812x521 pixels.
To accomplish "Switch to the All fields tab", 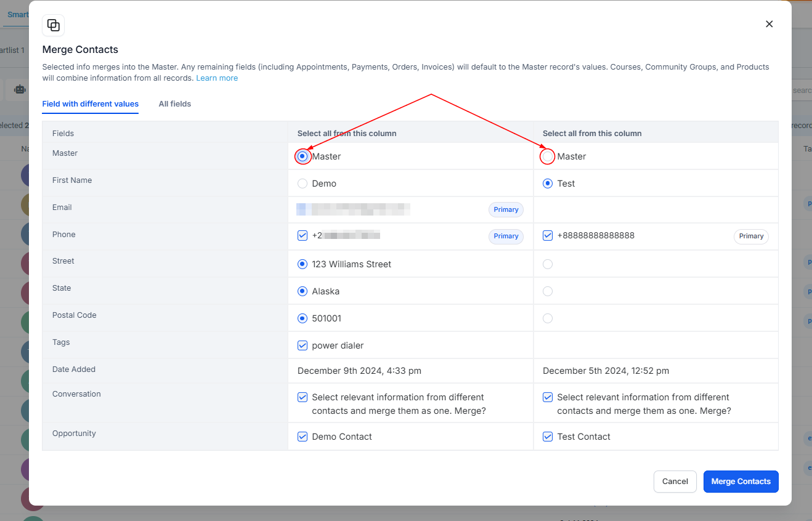I will (175, 104).
